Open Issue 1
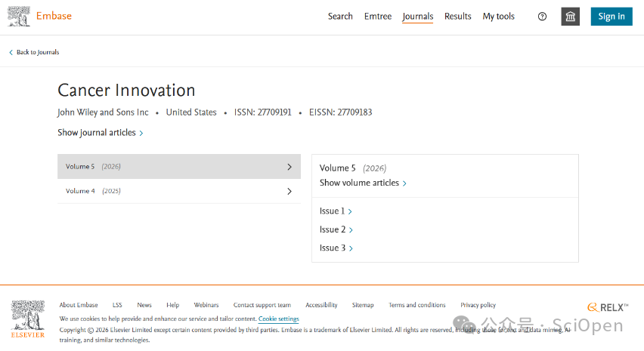The height and width of the screenshot is (351, 644). 336,211
